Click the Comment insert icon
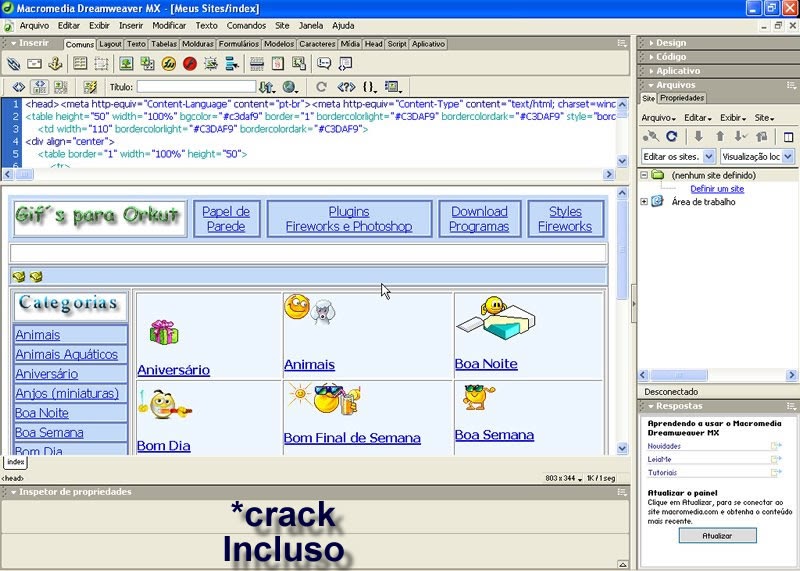800x571 pixels. point(324,64)
